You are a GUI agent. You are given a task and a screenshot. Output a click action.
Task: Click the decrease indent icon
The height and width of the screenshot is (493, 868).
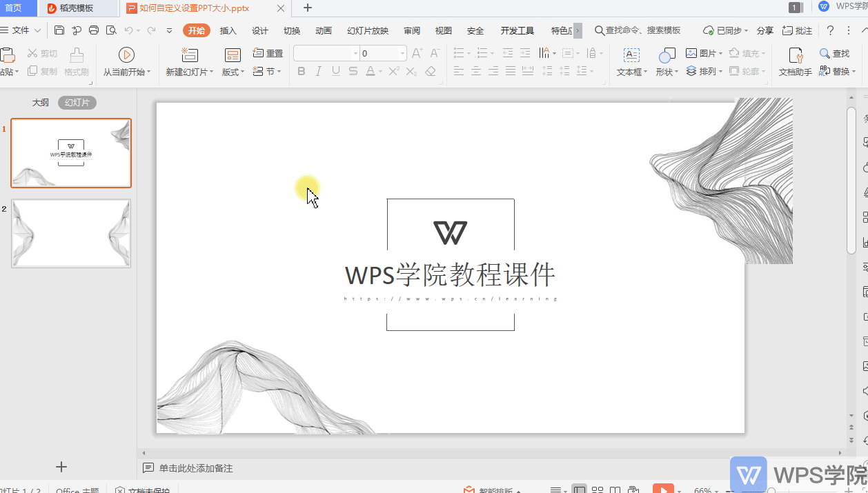(x=508, y=53)
